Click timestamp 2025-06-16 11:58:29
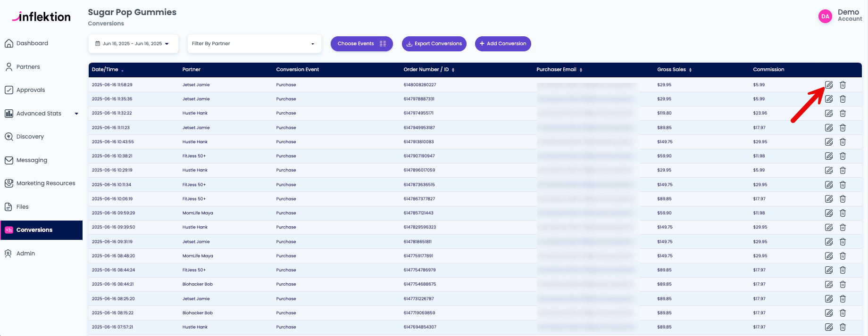Screen dimensions: 868x336 click(x=112, y=85)
